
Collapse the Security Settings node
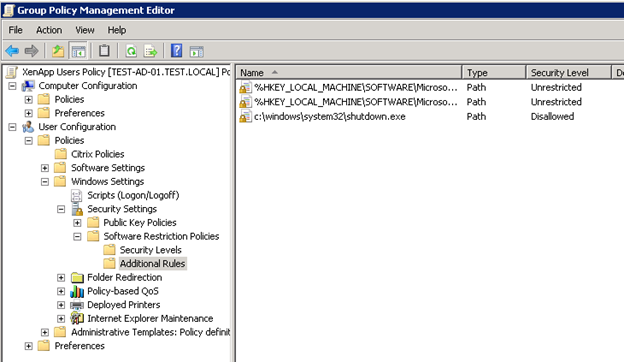point(61,209)
